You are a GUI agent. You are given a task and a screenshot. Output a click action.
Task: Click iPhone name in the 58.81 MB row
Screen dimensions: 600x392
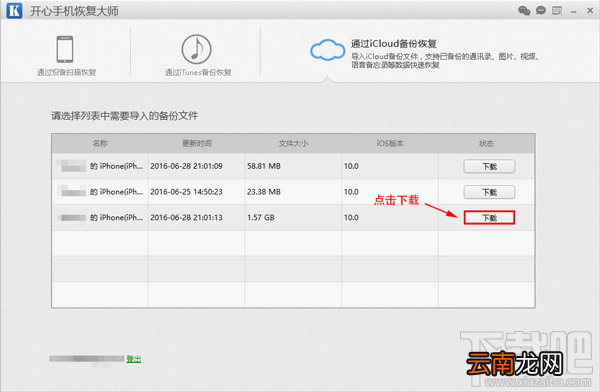(117, 166)
